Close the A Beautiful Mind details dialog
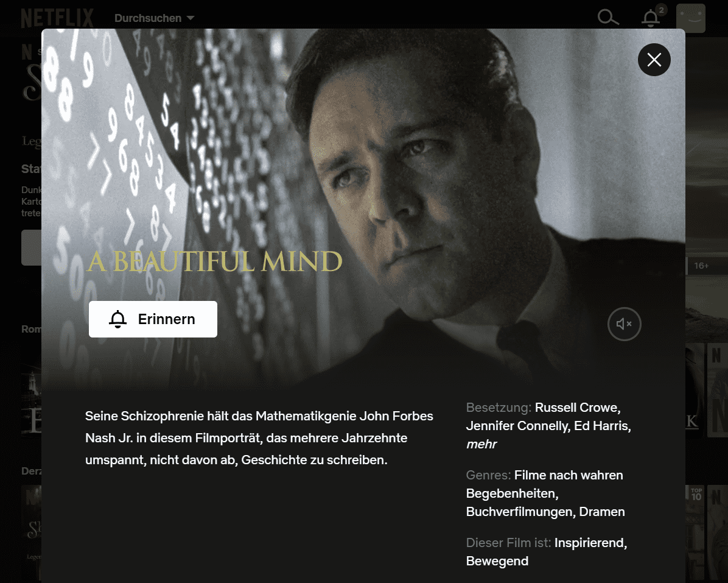Image resolution: width=728 pixels, height=583 pixels. pos(654,60)
